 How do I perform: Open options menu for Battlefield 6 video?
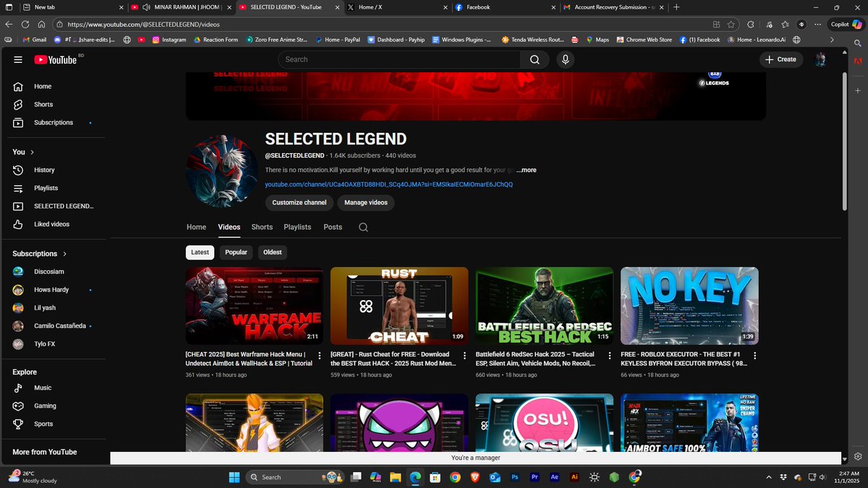610,356
